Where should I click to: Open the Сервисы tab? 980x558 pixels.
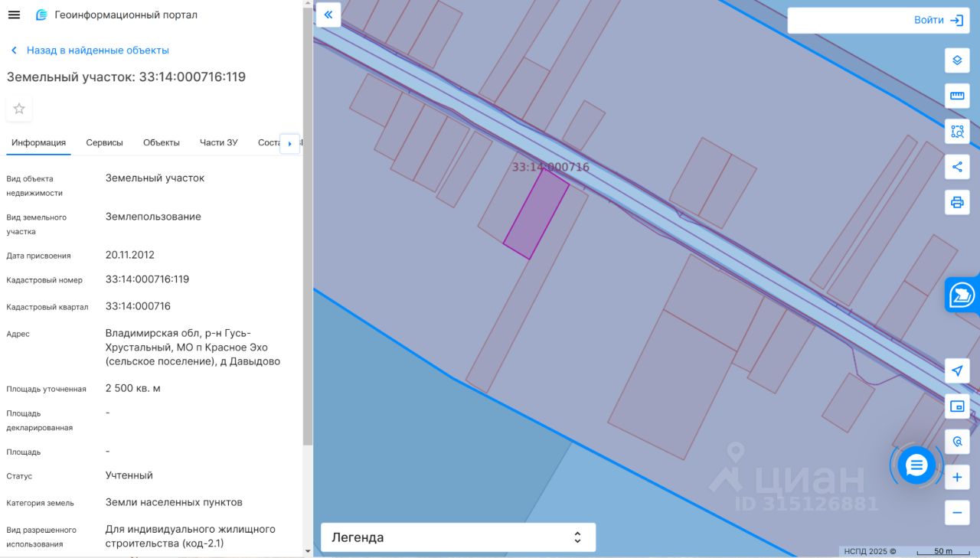pos(104,142)
